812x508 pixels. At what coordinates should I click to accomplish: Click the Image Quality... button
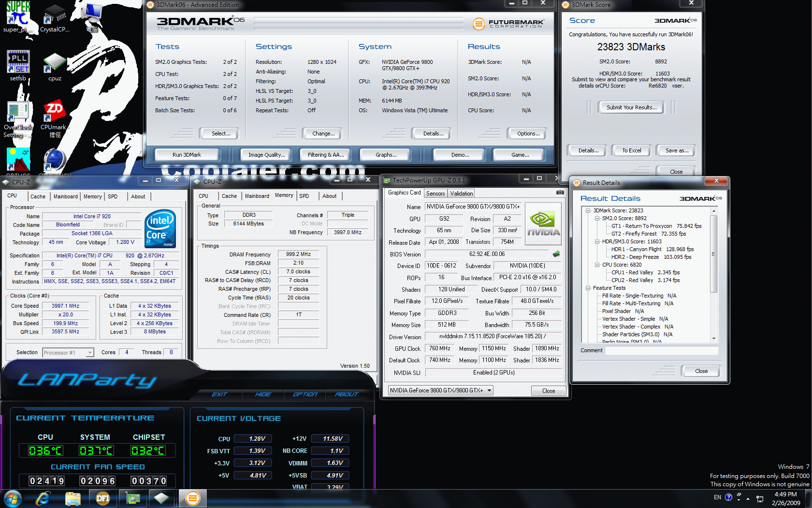click(x=266, y=155)
